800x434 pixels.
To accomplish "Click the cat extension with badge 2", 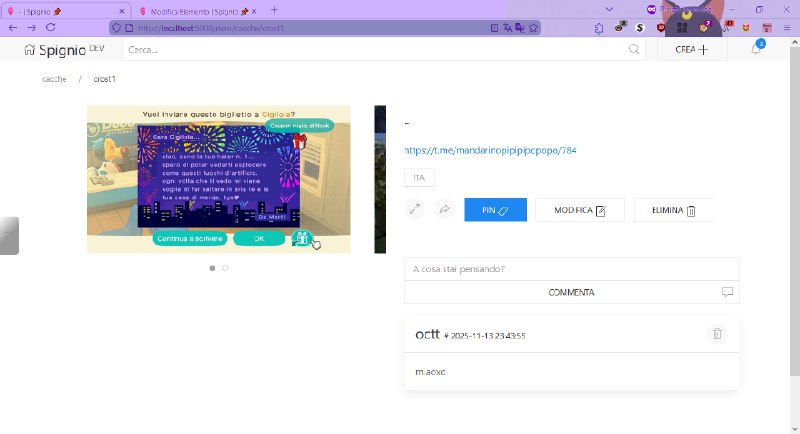I will pyautogui.click(x=704, y=27).
